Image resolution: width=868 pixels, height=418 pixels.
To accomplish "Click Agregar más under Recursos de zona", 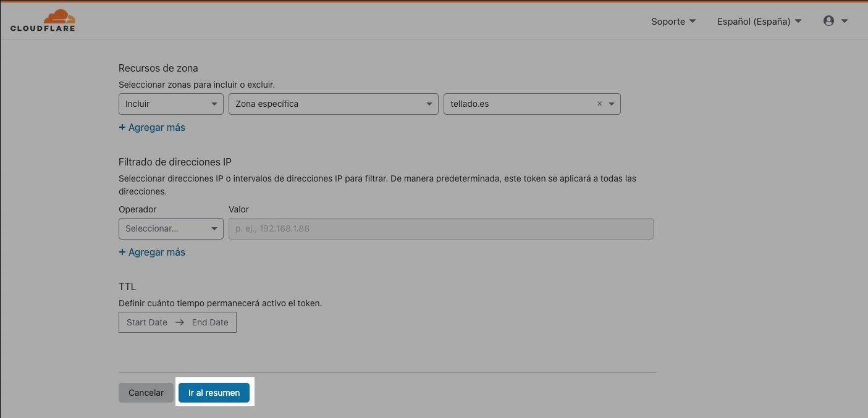I will point(152,127).
